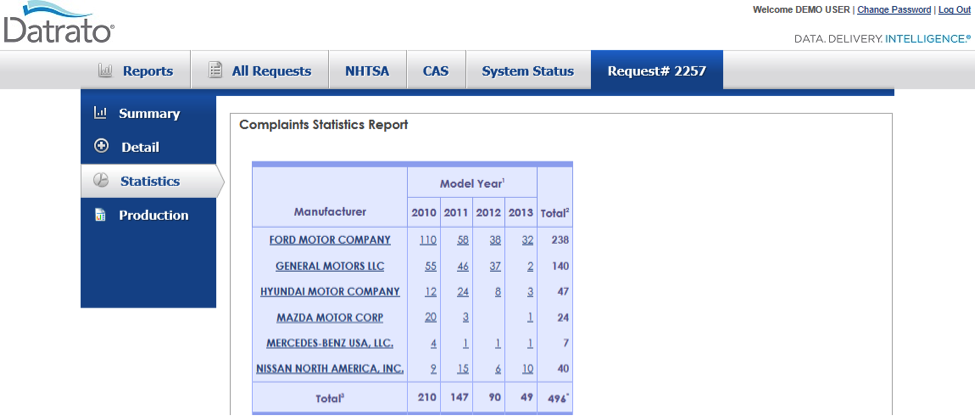Image resolution: width=975 pixels, height=416 pixels.
Task: Click General Motors 2012 count 37
Action: tap(495, 266)
